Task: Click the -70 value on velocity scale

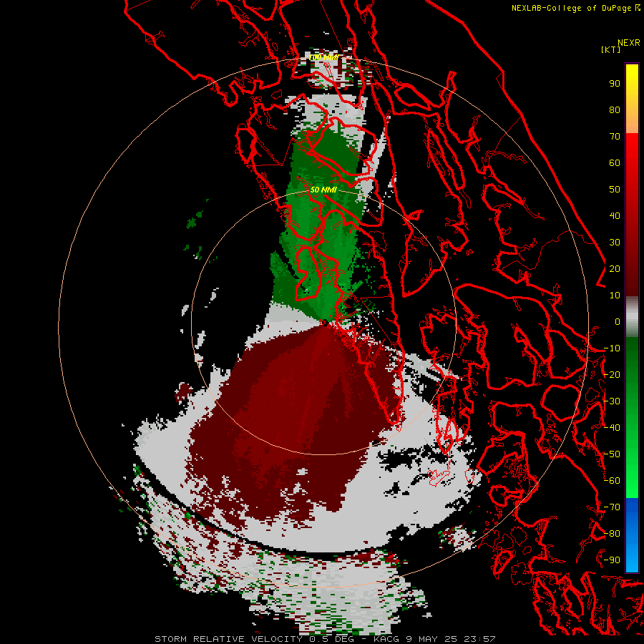Action: click(x=612, y=507)
